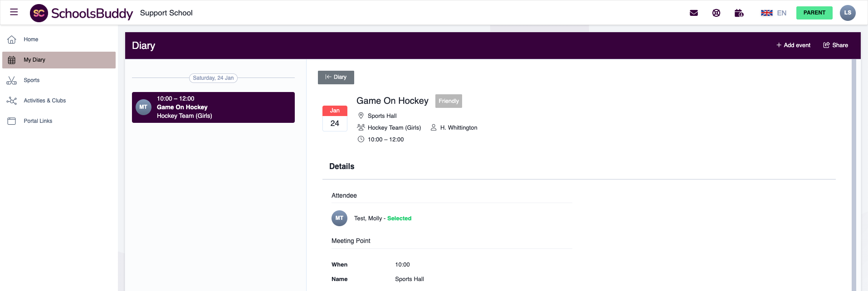The width and height of the screenshot is (868, 291).
Task: Select My Diary in sidebar
Action: click(34, 60)
